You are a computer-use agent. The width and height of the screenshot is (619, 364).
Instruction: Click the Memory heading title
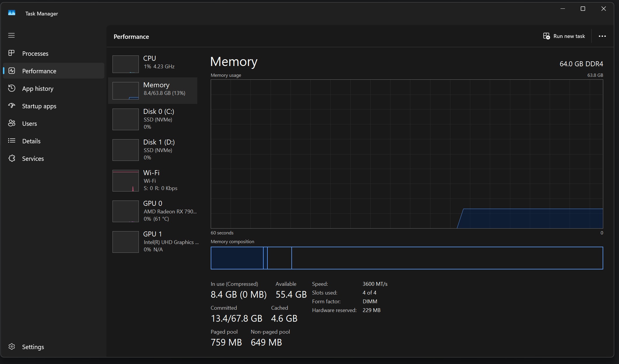point(234,62)
